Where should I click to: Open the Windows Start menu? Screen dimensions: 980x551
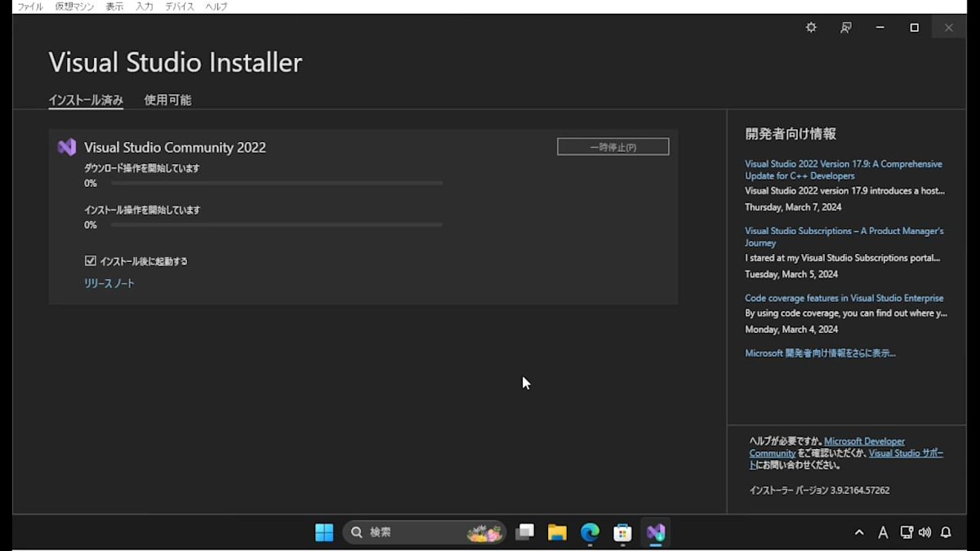pyautogui.click(x=323, y=532)
